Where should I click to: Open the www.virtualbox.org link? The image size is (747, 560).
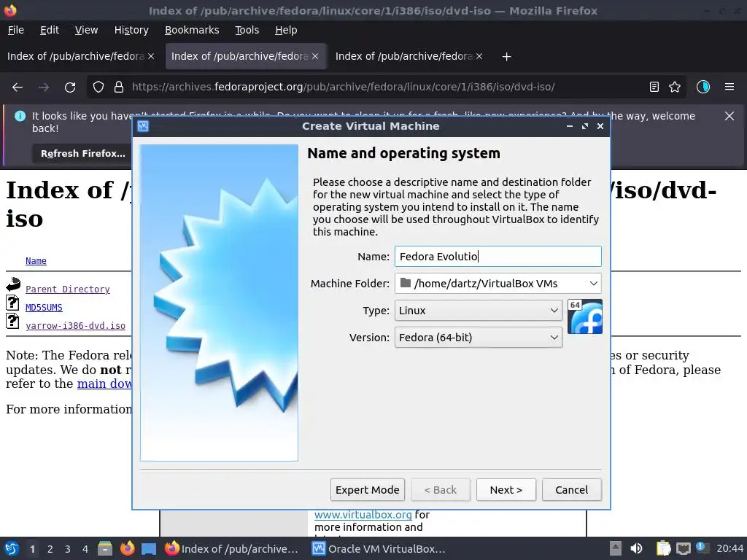pyautogui.click(x=363, y=515)
